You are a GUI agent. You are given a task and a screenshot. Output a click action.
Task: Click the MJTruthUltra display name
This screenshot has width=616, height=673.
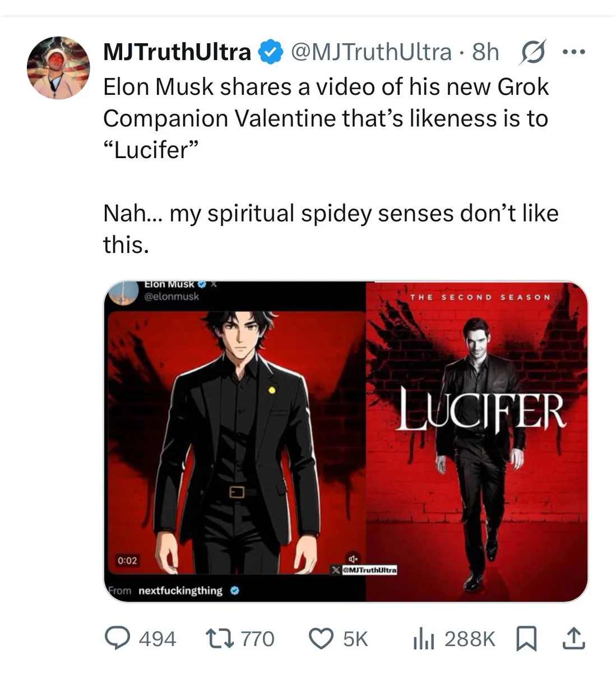point(177,52)
